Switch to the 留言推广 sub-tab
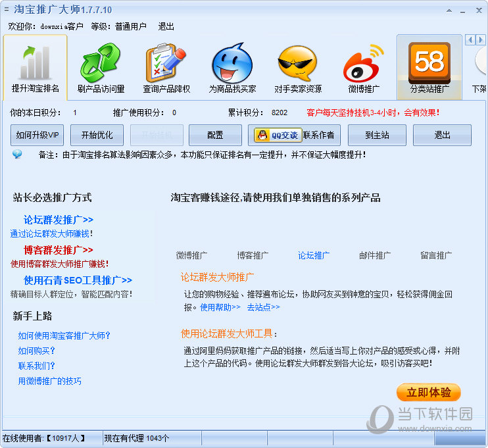 tap(435, 256)
